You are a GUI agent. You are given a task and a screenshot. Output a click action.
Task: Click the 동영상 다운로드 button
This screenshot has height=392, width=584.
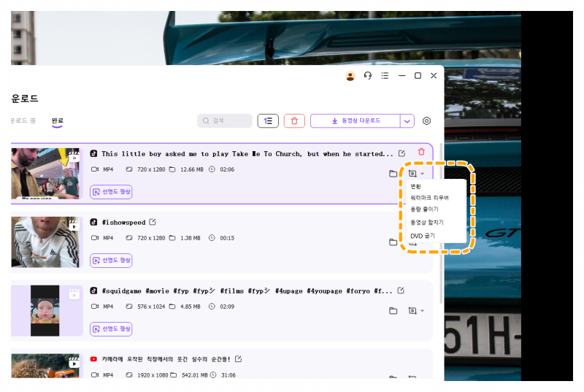pyautogui.click(x=356, y=121)
